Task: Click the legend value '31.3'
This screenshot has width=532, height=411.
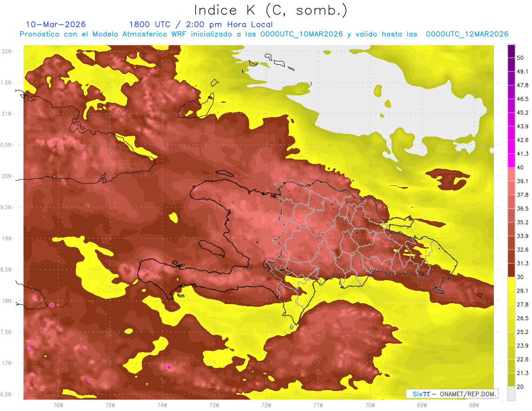Action: pyautogui.click(x=522, y=263)
